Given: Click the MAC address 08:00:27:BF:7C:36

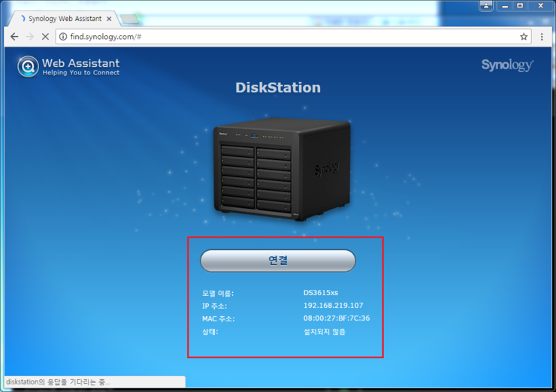Looking at the screenshot, I should point(337,318).
